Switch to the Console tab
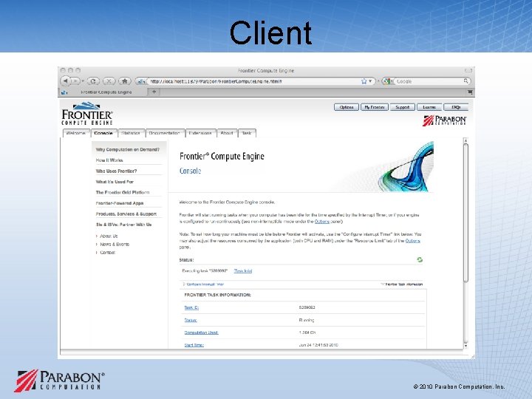The image size is (532, 399). tap(103, 133)
